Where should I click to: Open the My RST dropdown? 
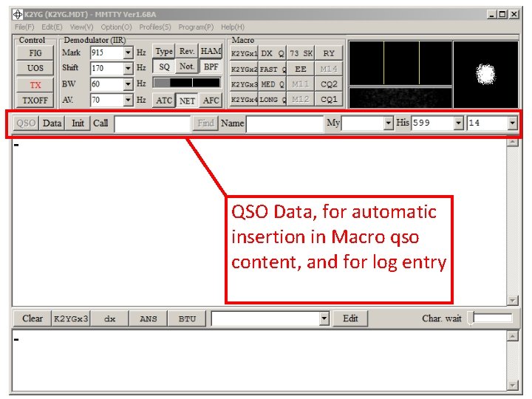click(389, 123)
